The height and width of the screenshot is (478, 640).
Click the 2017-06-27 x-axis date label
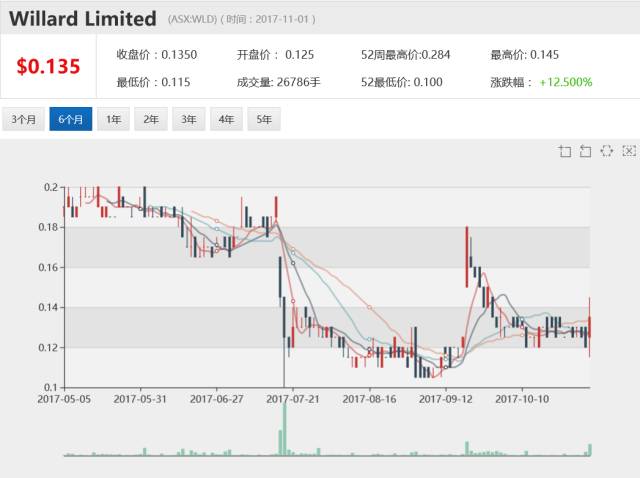(x=216, y=399)
